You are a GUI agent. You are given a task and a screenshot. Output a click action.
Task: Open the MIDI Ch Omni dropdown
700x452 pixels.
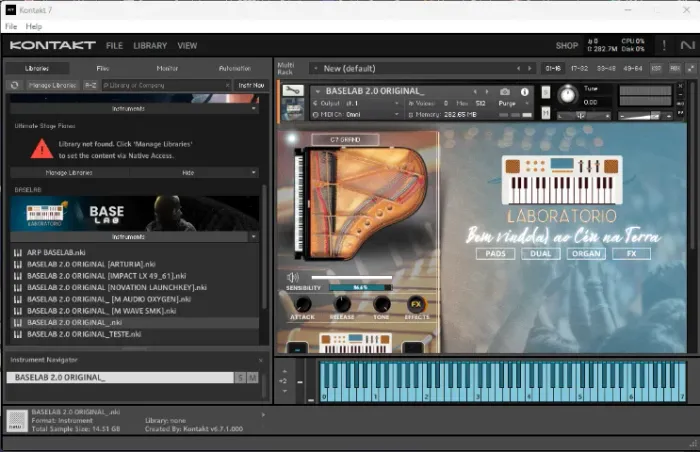click(356, 115)
